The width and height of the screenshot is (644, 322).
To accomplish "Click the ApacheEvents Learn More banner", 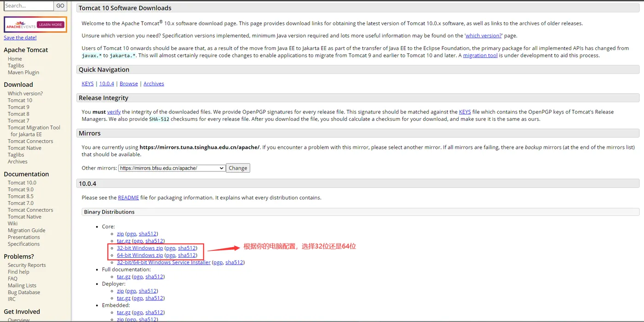I will (35, 25).
